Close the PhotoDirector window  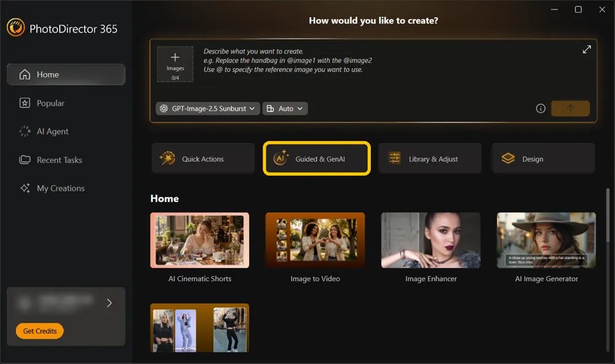click(602, 9)
